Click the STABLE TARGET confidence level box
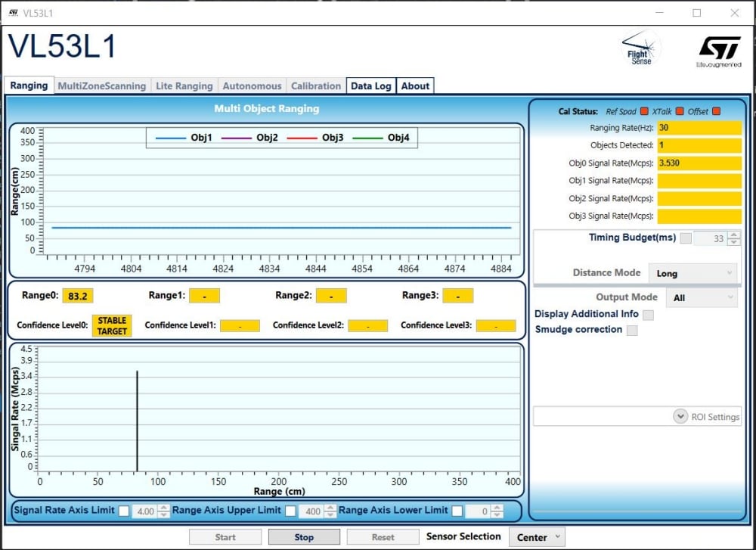The width and height of the screenshot is (756, 550). [112, 325]
